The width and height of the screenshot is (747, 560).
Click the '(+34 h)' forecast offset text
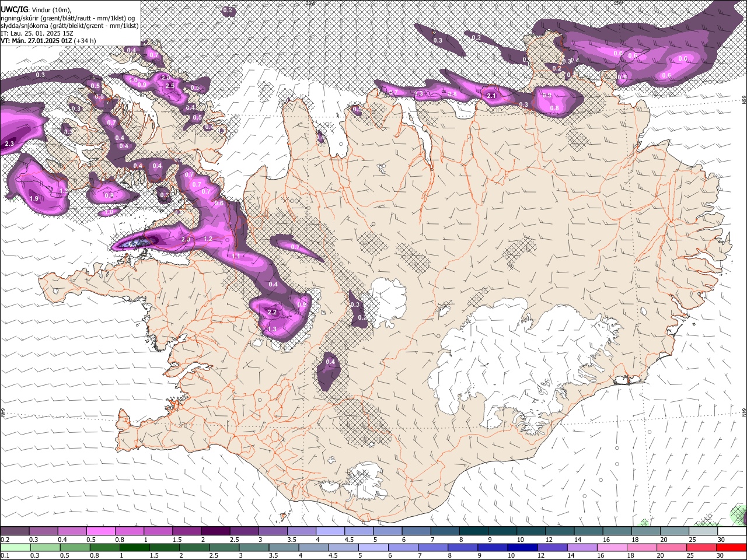pos(85,41)
